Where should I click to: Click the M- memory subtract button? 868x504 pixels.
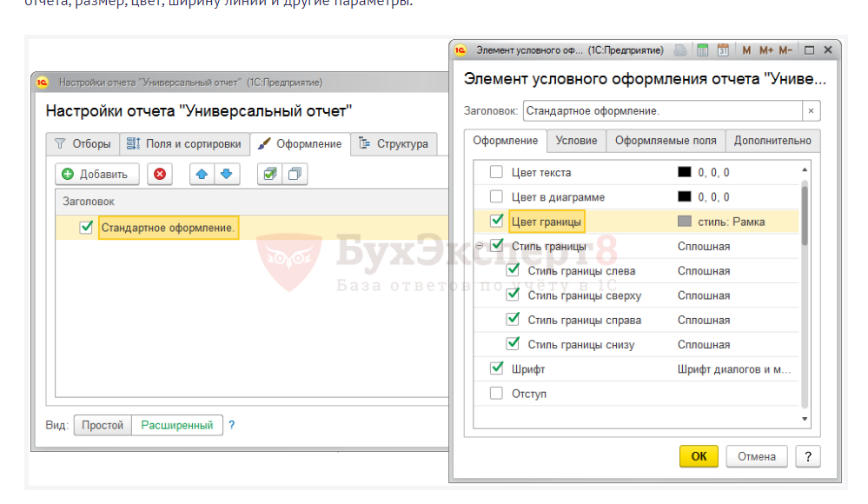click(x=785, y=50)
